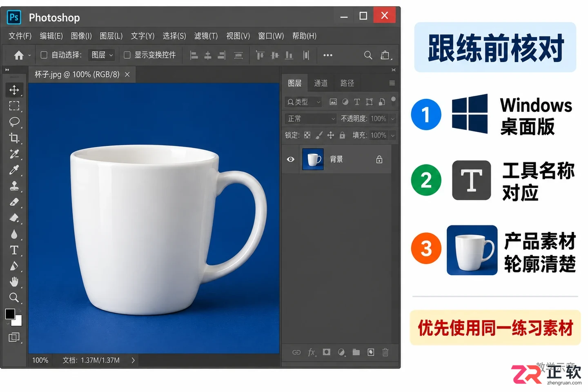Open the 类型 layer filter dropdown
Image resolution: width=588 pixels, height=392 pixels.
tap(303, 102)
